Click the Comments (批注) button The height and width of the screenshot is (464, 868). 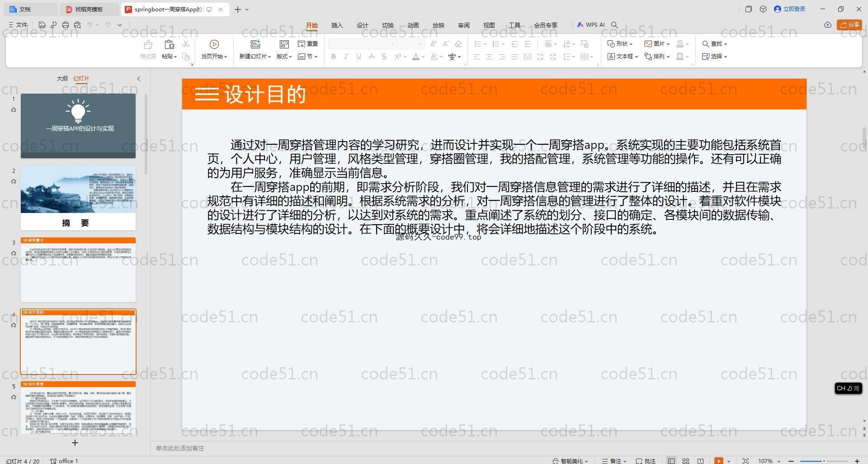tap(646, 461)
